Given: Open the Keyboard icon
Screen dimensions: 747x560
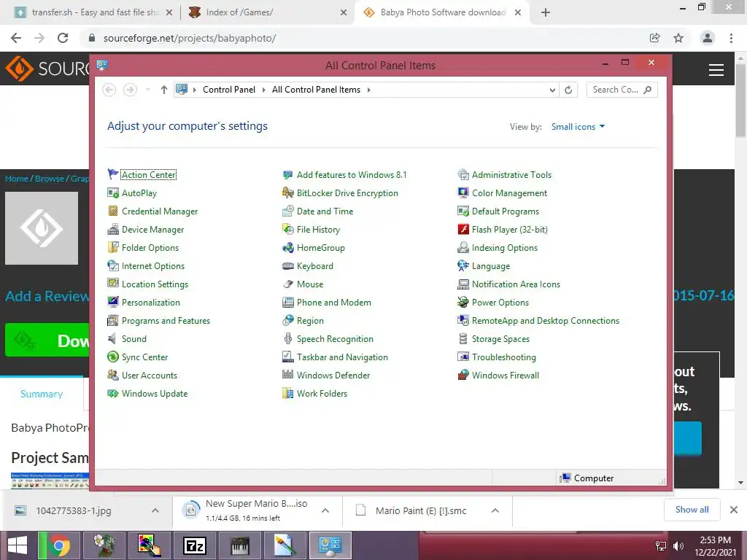Looking at the screenshot, I should 287,265.
